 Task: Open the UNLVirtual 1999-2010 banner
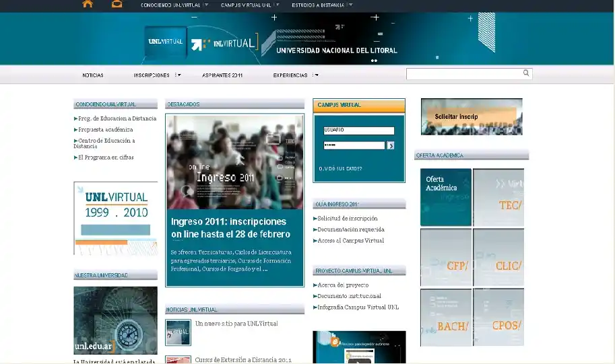point(115,218)
